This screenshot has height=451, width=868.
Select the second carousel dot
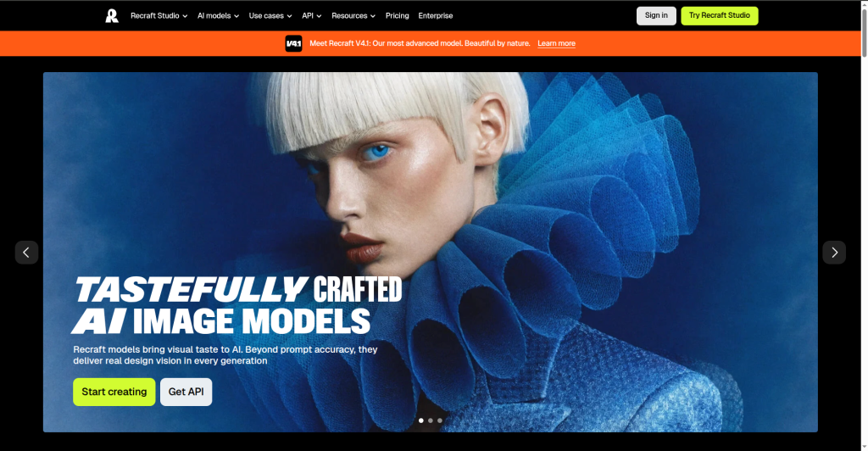431,420
